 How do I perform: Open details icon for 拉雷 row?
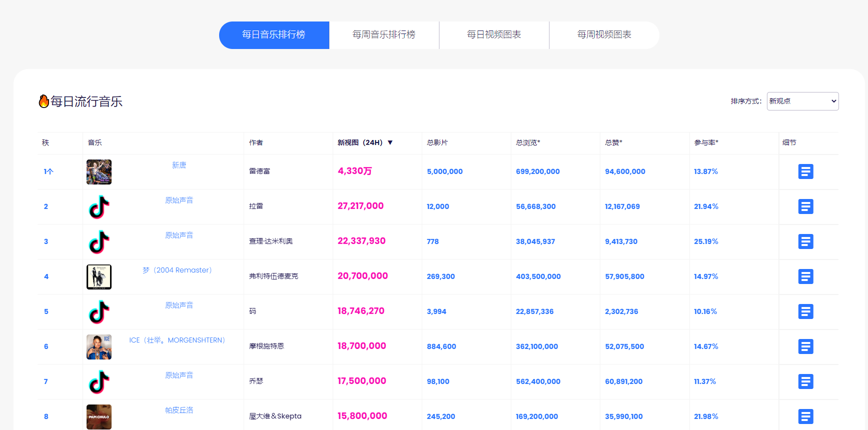tap(805, 206)
